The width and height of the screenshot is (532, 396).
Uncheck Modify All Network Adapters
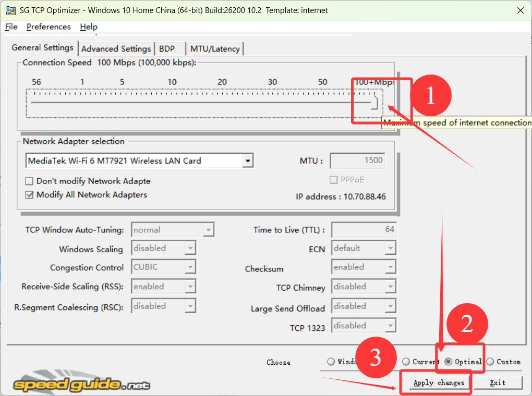[29, 195]
